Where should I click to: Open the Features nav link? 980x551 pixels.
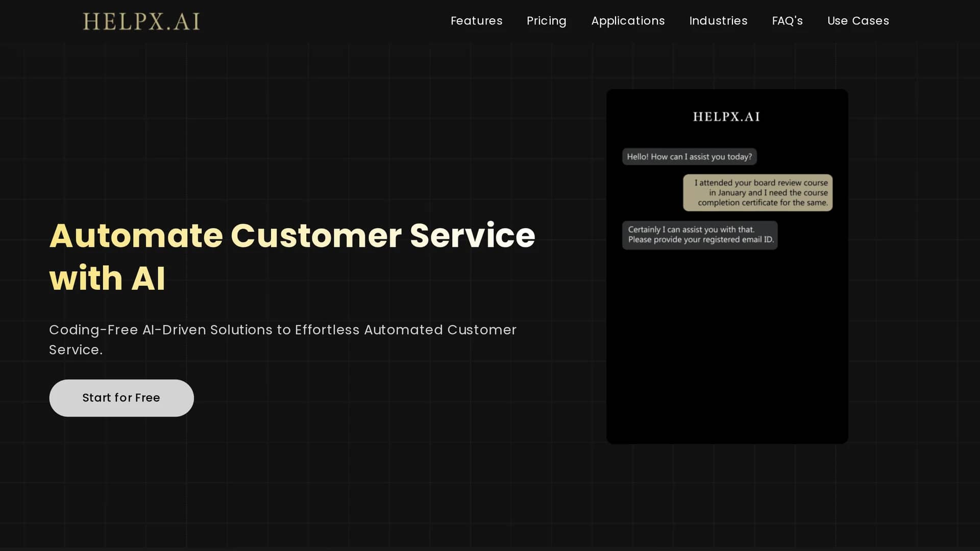476,21
